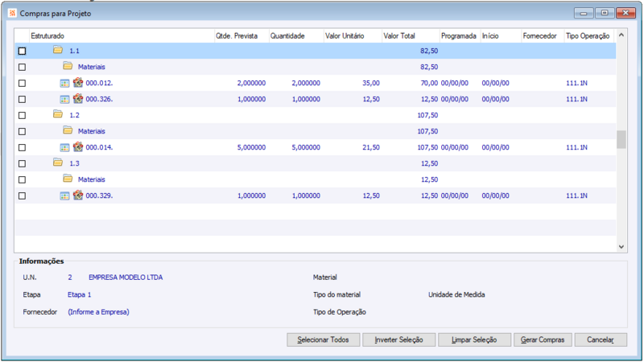Click the grid icon of item 000.012.
The image size is (644, 362).
[64, 84]
